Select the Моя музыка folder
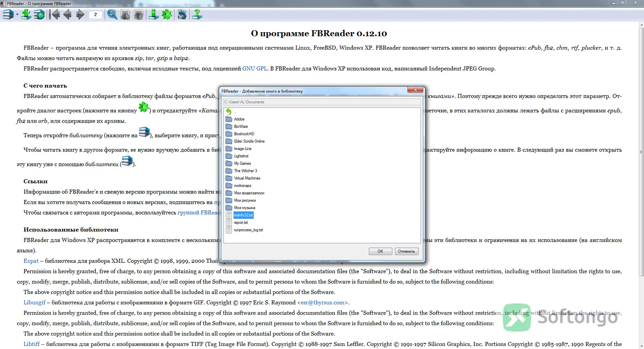The image size is (644, 349). [x=244, y=208]
